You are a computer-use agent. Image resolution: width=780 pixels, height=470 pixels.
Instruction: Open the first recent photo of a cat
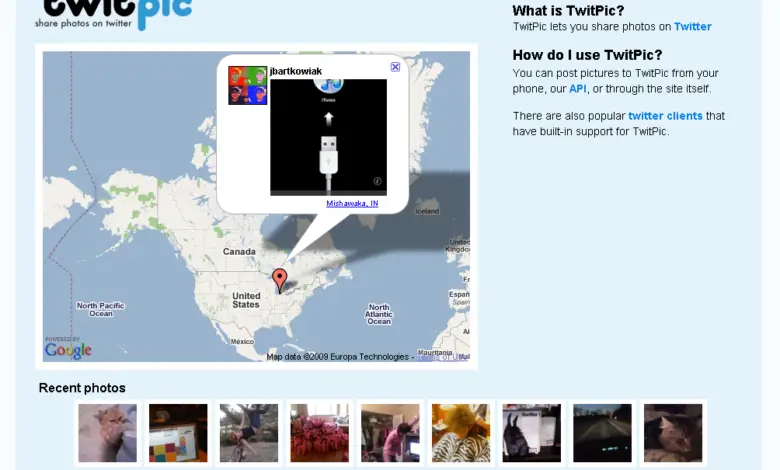tap(107, 433)
